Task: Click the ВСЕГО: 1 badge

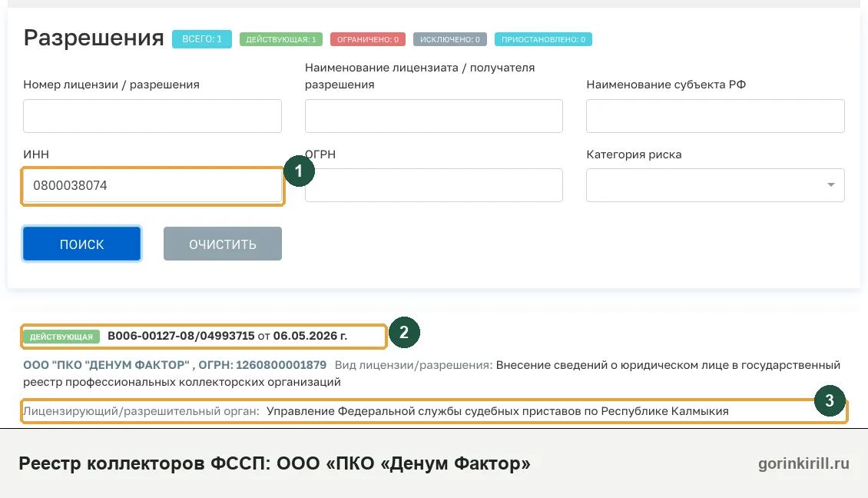Action: 201,39
